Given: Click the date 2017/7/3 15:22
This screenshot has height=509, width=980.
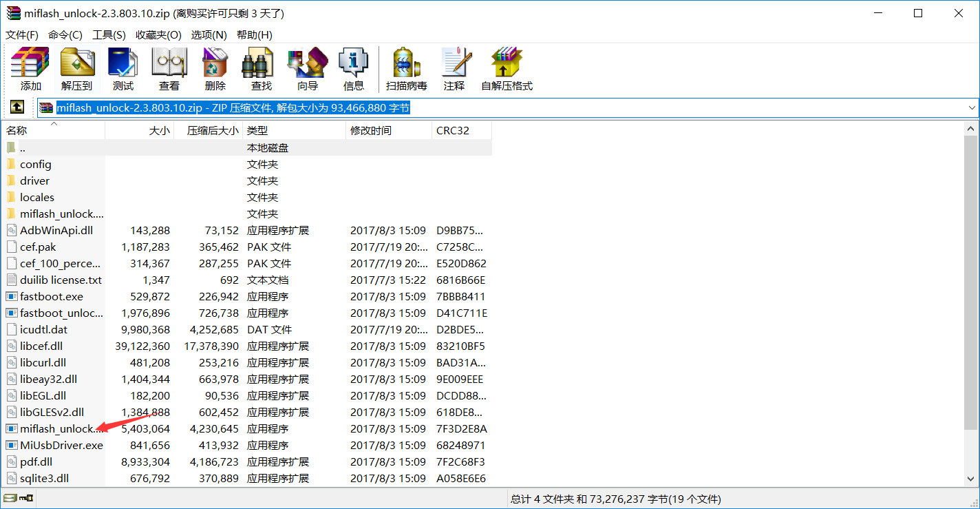Looking at the screenshot, I should [x=388, y=280].
